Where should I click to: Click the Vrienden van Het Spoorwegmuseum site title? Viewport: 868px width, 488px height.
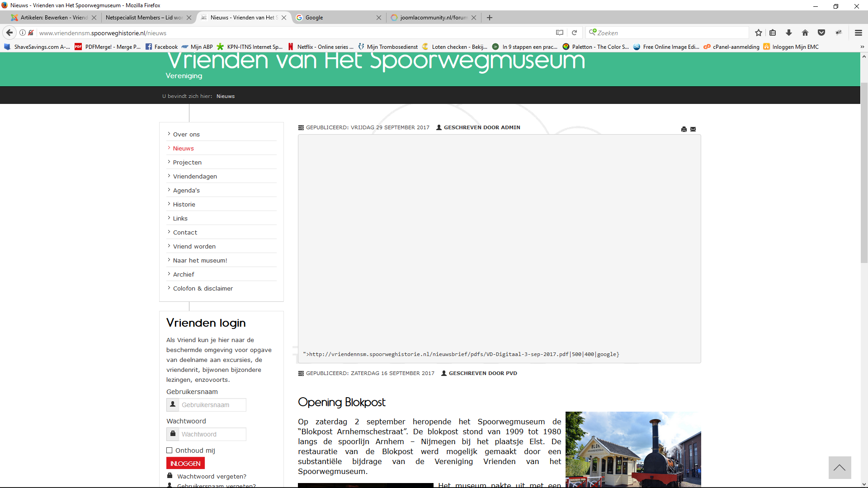pyautogui.click(x=375, y=61)
